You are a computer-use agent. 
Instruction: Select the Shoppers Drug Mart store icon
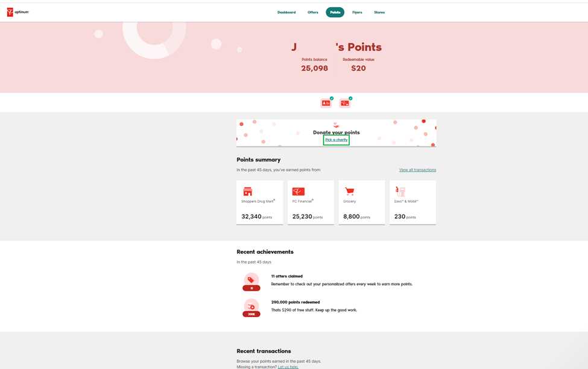click(x=248, y=190)
